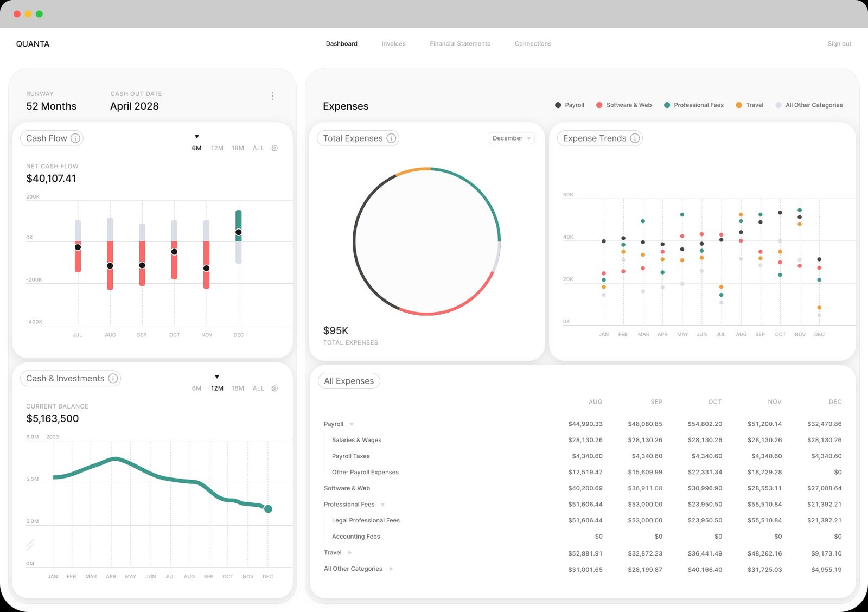This screenshot has height=612, width=868.
Task: Select 18M range in Cash Flow
Action: click(238, 148)
